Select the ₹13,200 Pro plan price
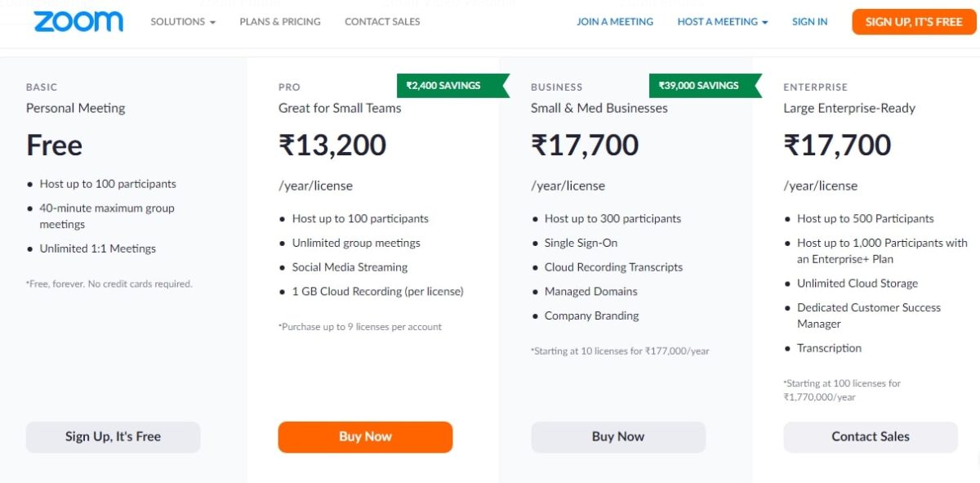This screenshot has width=980, height=483. pos(332,145)
